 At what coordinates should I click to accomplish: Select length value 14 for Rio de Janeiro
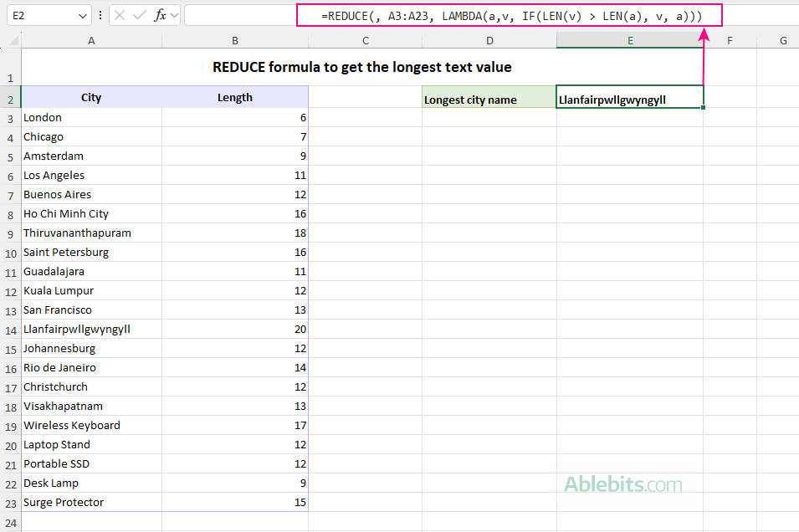pyautogui.click(x=235, y=367)
